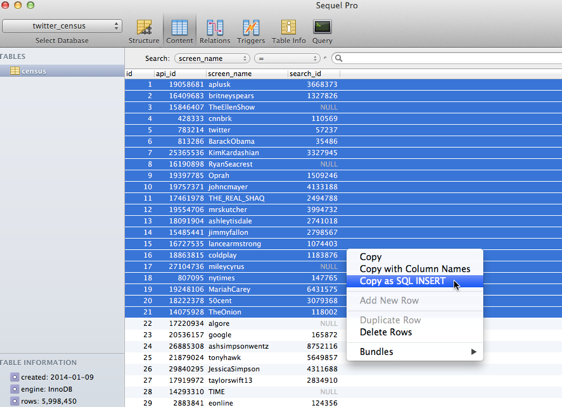Click the ashleytisdale cell

[230, 221]
